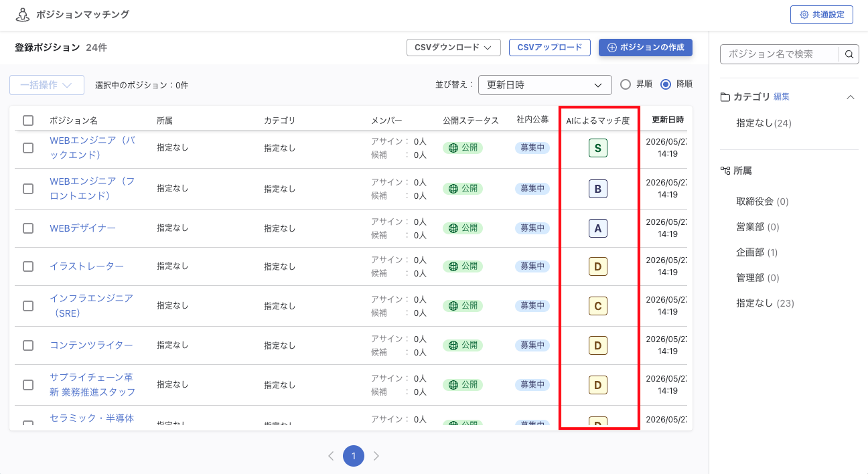
Task: Click 公開 status in WEBデザイナー row
Action: tap(463, 228)
